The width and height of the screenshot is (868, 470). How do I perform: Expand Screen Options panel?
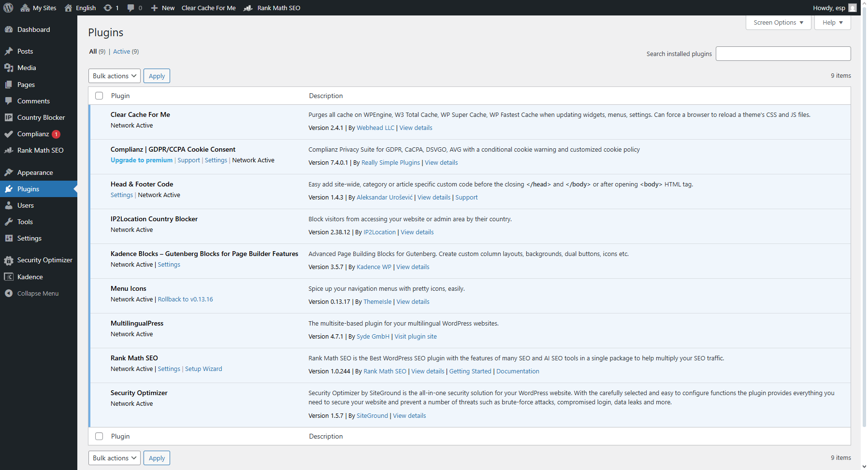[x=778, y=23]
